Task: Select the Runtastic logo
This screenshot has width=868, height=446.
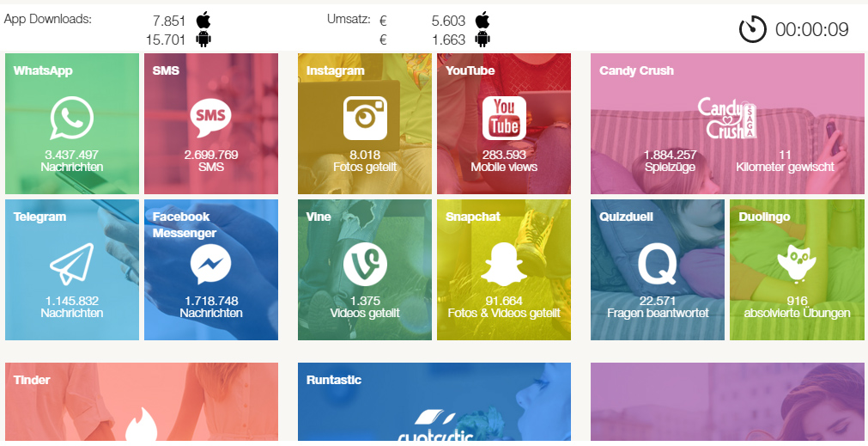Action: [434, 425]
